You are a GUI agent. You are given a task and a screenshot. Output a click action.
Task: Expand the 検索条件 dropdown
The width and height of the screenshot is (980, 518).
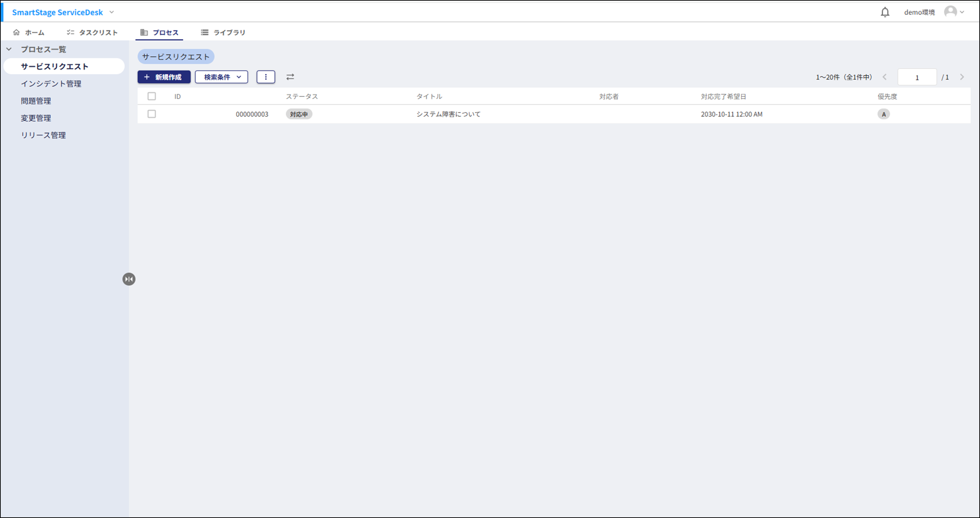(221, 77)
